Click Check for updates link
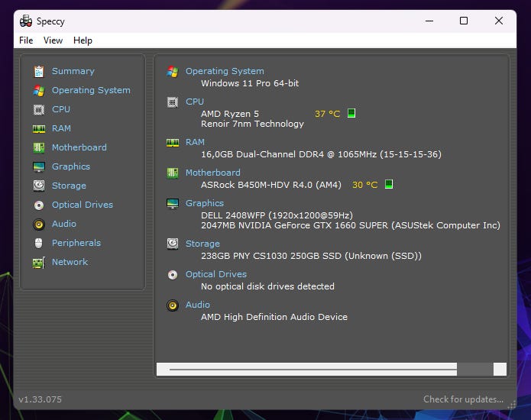The height and width of the screenshot is (420, 531). tap(463, 399)
